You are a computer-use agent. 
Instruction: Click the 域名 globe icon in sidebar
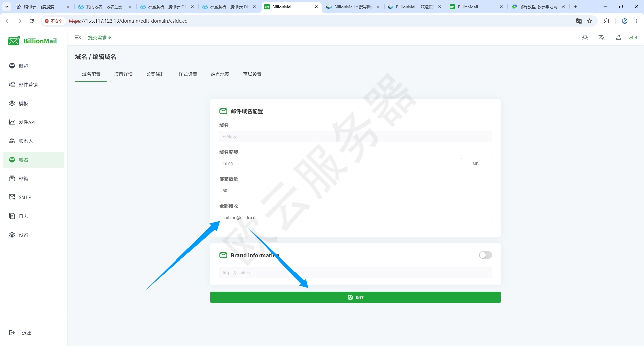12,160
